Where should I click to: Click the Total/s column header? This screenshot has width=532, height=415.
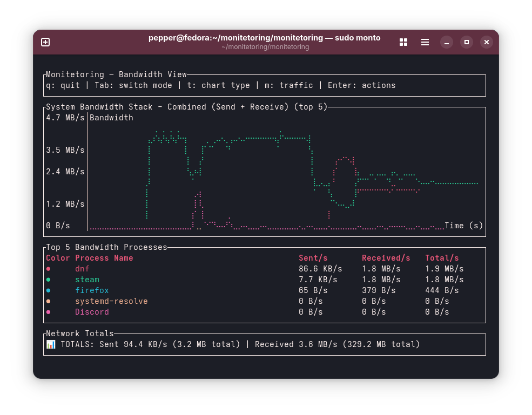coord(442,258)
